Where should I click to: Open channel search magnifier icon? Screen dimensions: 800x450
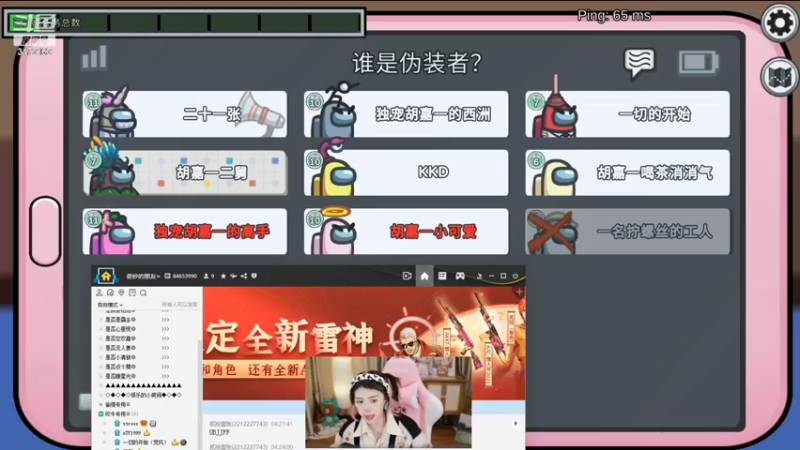143,293
